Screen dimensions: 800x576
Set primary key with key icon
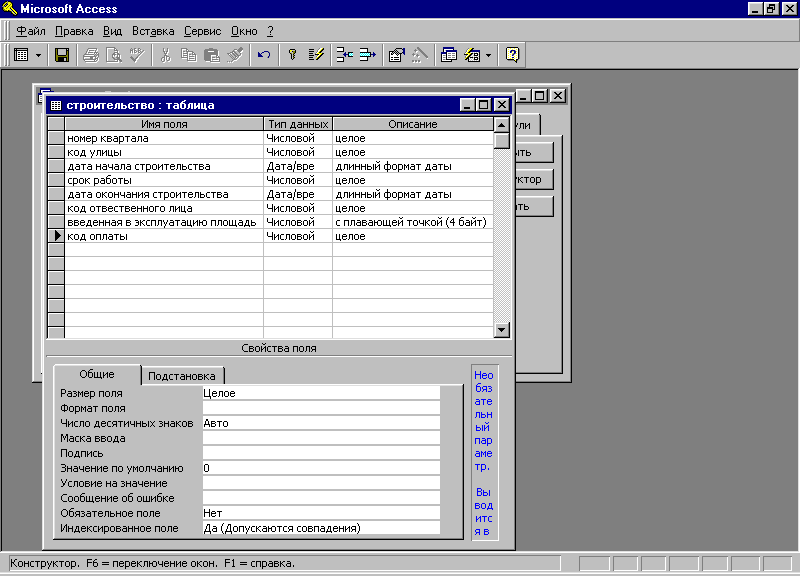pos(292,55)
